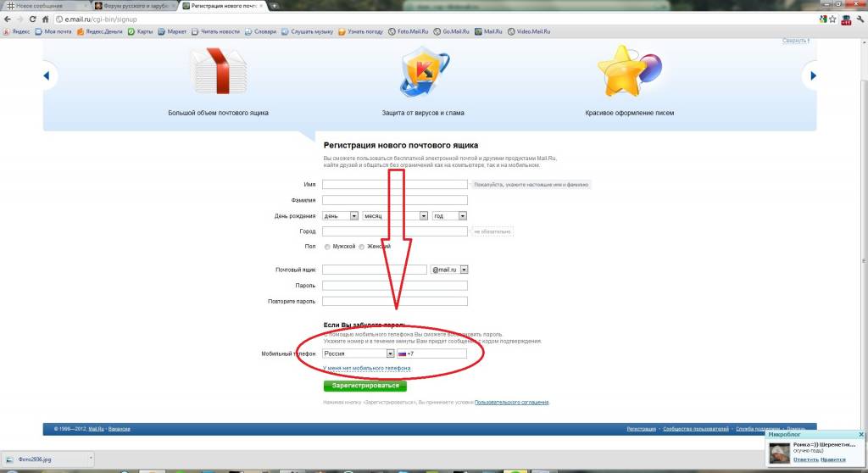This screenshot has width=868, height=473.
Task: Click the Kaspersky antivirus shield icon
Action: 424,72
